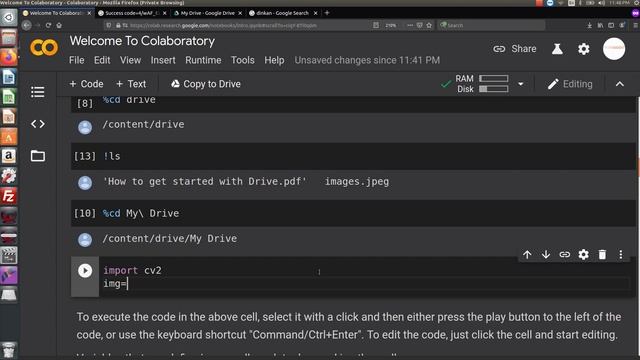Open the Trash in the dock
The height and width of the screenshot is (360, 640).
9,349
